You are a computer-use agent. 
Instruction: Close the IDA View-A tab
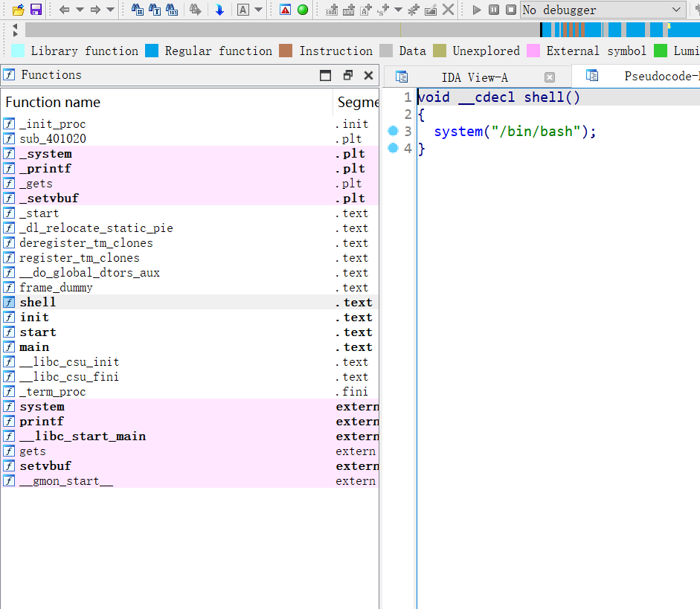(x=550, y=77)
